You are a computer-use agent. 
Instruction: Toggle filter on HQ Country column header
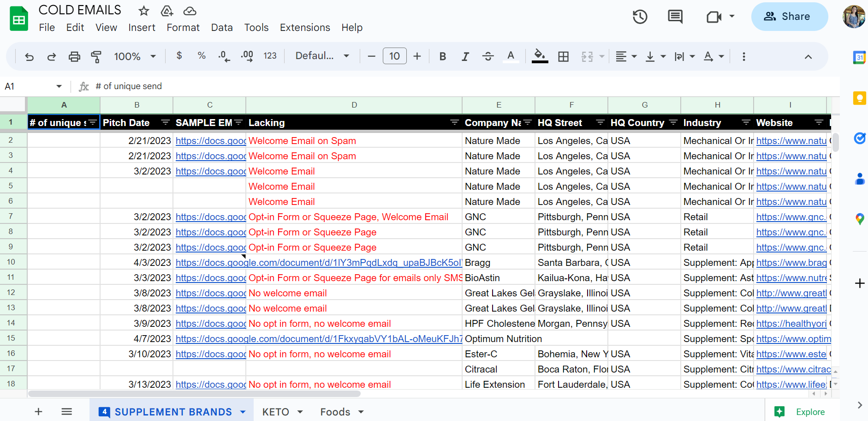[x=673, y=122]
